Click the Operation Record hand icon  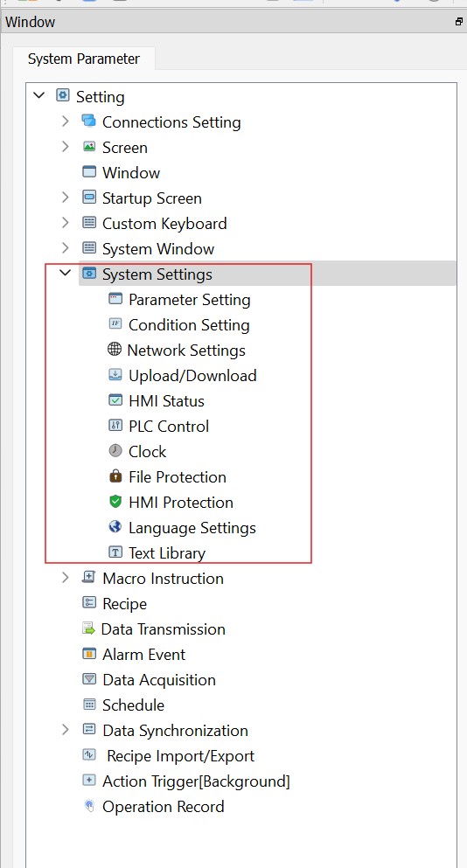click(89, 806)
